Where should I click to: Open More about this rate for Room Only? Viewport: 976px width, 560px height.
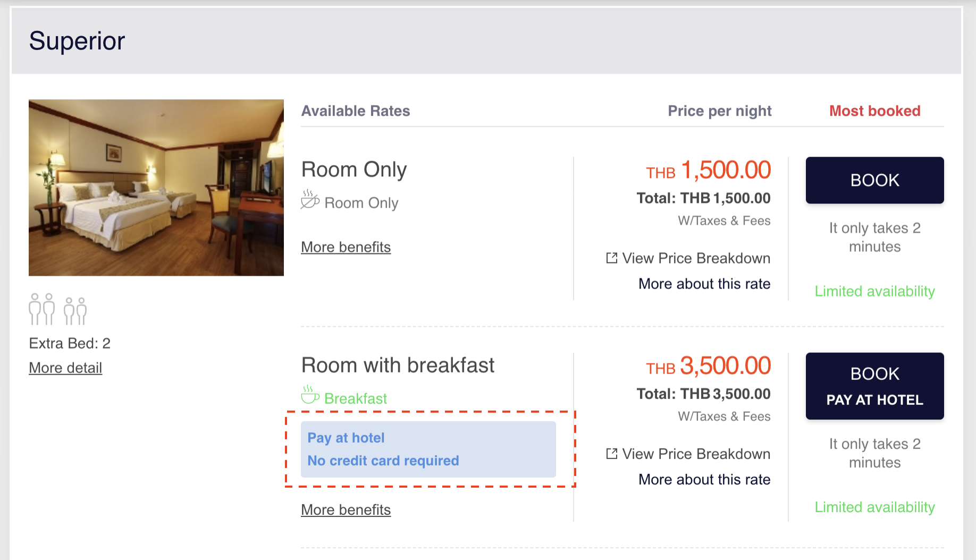(704, 284)
